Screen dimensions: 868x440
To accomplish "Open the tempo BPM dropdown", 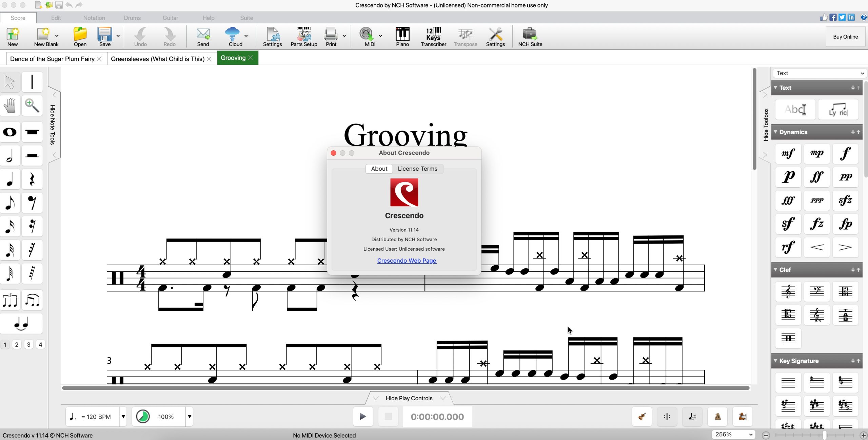I will [123, 417].
